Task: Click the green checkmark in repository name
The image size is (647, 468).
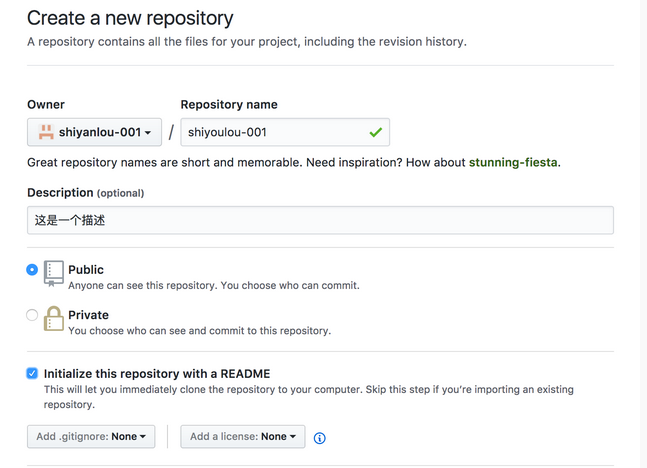Action: pos(375,132)
